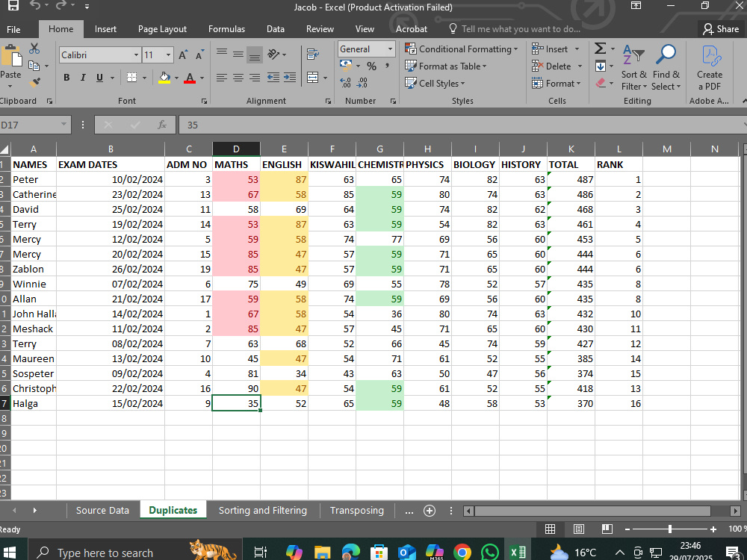
Task: Apply the Percent Style icon
Action: [371, 66]
